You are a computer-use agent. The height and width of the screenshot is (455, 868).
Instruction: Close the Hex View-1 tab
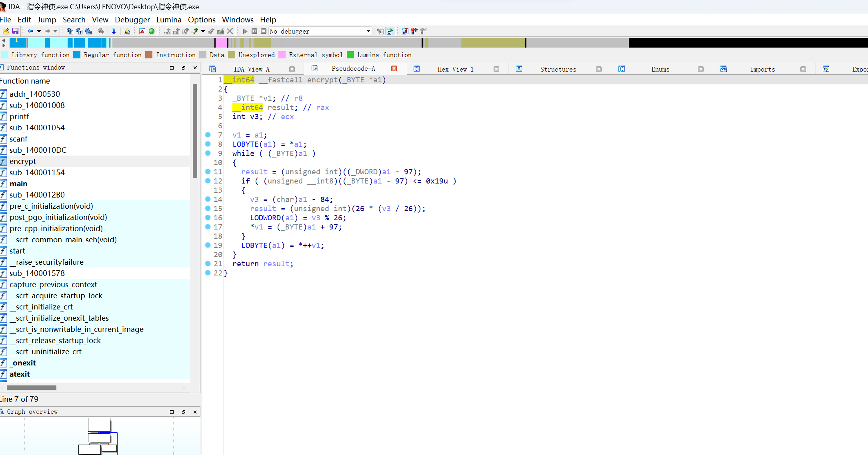click(x=496, y=69)
